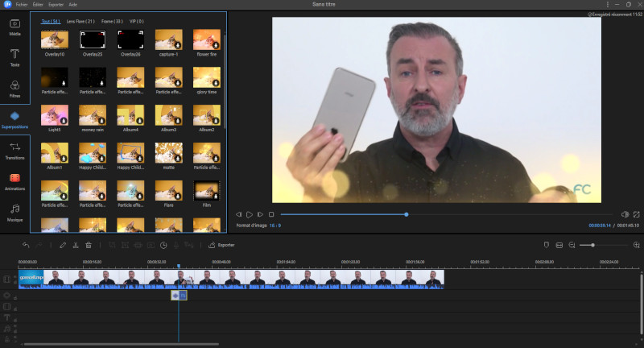Click the timeline zoom slider handle
Image resolution: width=644 pixels, height=348 pixels.
592,245
